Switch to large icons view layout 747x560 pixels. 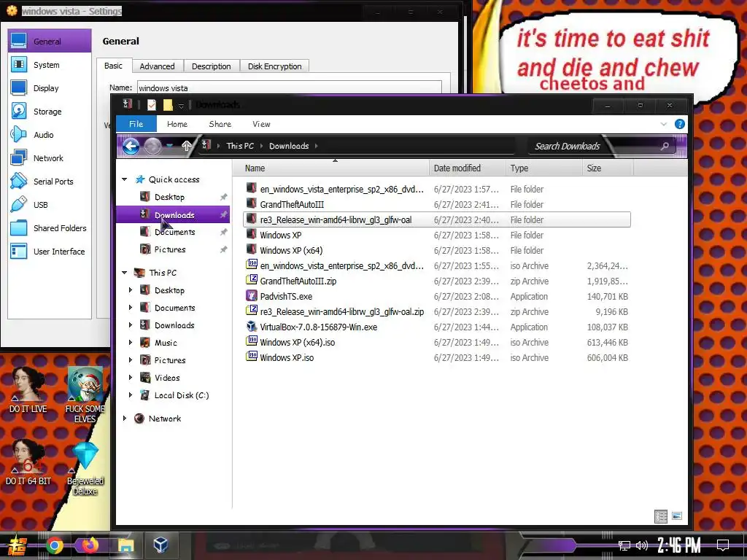pyautogui.click(x=677, y=516)
